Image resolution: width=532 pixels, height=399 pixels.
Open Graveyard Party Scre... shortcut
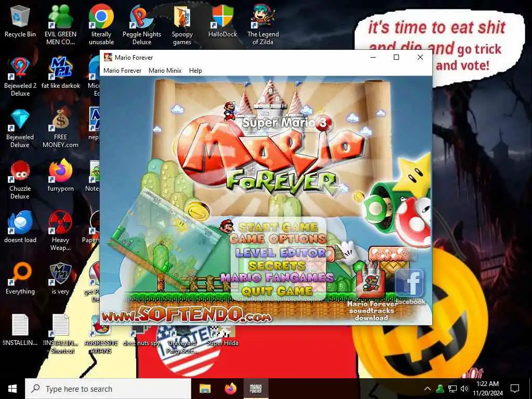(182, 341)
